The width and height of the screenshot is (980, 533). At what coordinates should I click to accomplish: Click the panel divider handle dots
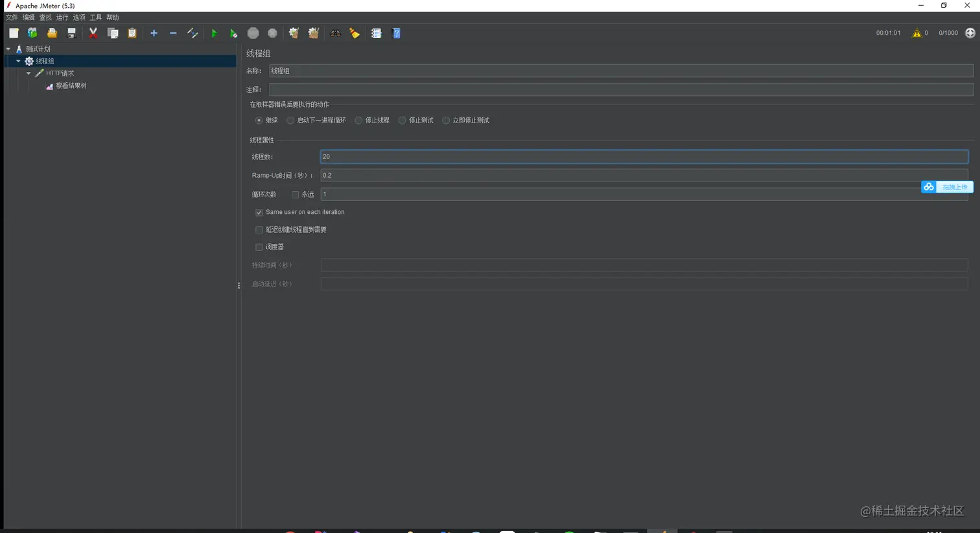pos(239,285)
